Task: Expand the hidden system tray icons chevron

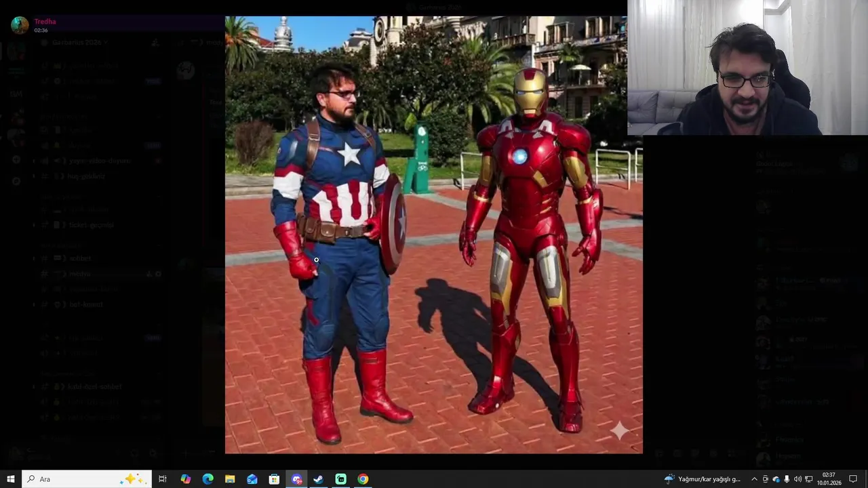Action: point(754,479)
